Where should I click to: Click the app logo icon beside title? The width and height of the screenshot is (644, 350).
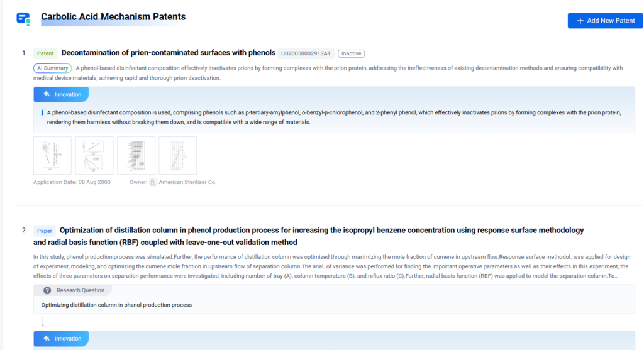coord(23,18)
